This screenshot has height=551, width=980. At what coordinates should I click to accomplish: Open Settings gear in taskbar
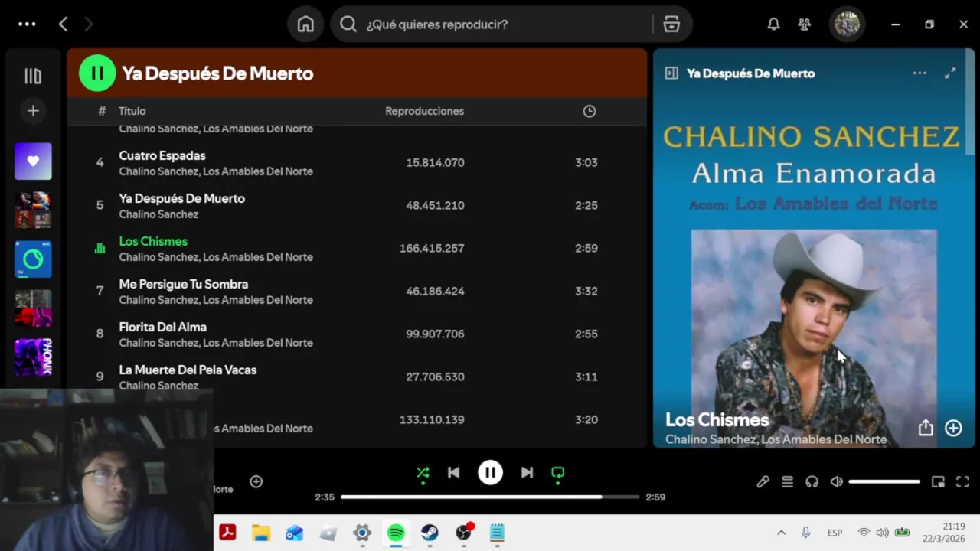pos(362,533)
